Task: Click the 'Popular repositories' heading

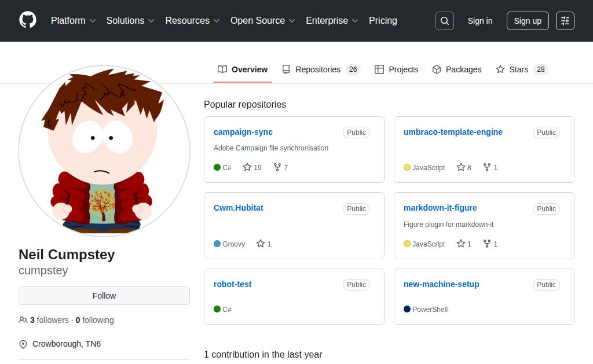Action: 245,104
